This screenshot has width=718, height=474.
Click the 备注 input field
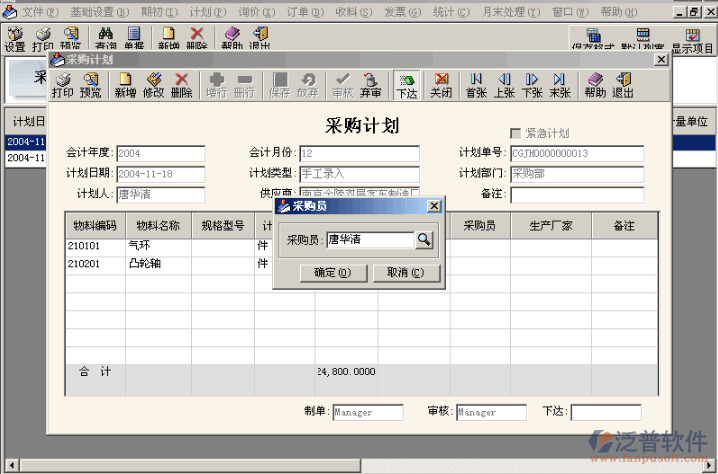[575, 194]
